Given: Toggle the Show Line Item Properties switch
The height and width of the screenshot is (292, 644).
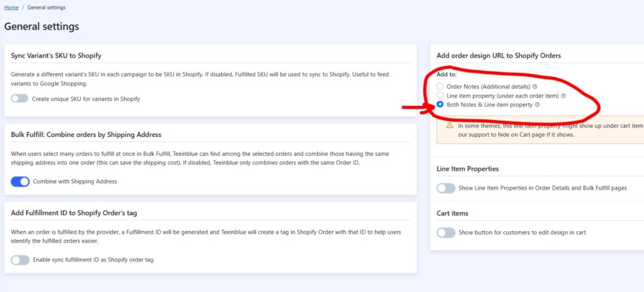Looking at the screenshot, I should coord(446,188).
